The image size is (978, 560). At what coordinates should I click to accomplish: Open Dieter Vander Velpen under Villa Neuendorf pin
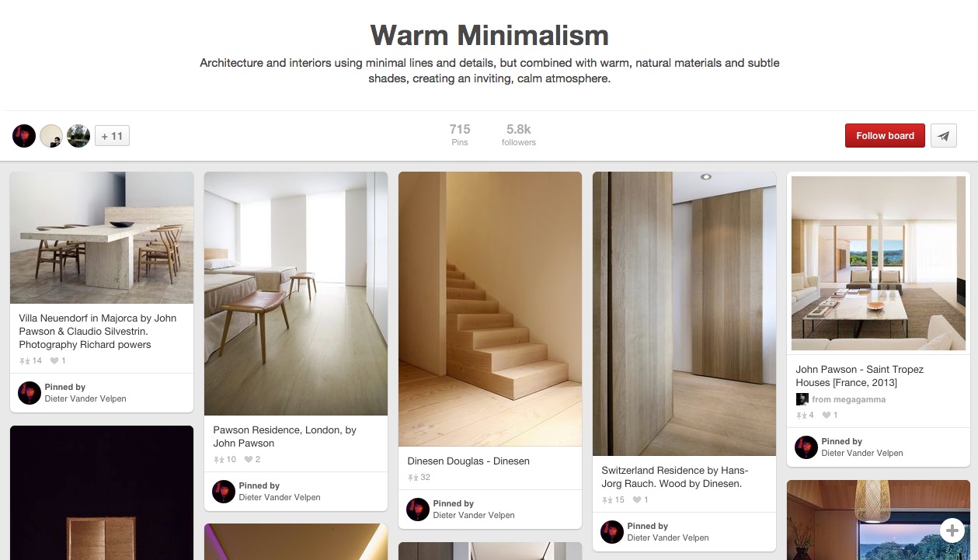(x=85, y=398)
